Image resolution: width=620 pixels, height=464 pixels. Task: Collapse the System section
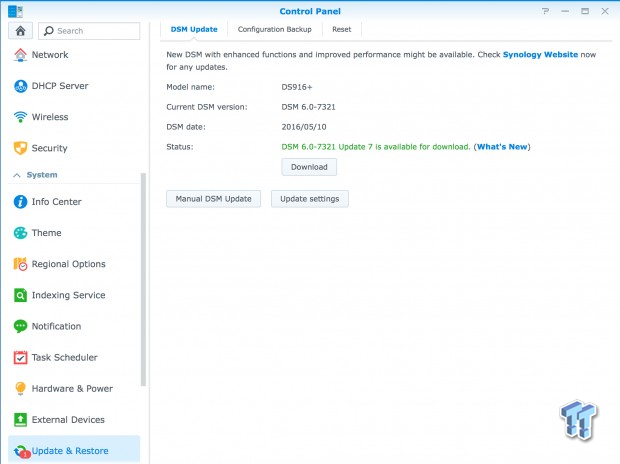17,175
